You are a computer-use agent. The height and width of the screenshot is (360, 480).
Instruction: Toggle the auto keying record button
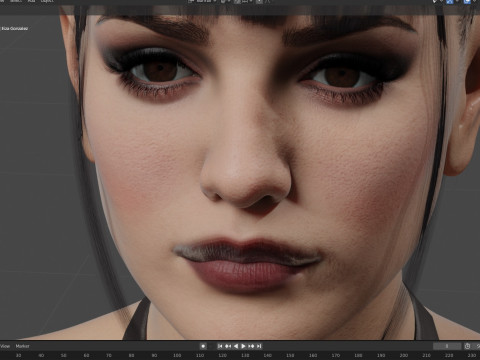[203, 346]
